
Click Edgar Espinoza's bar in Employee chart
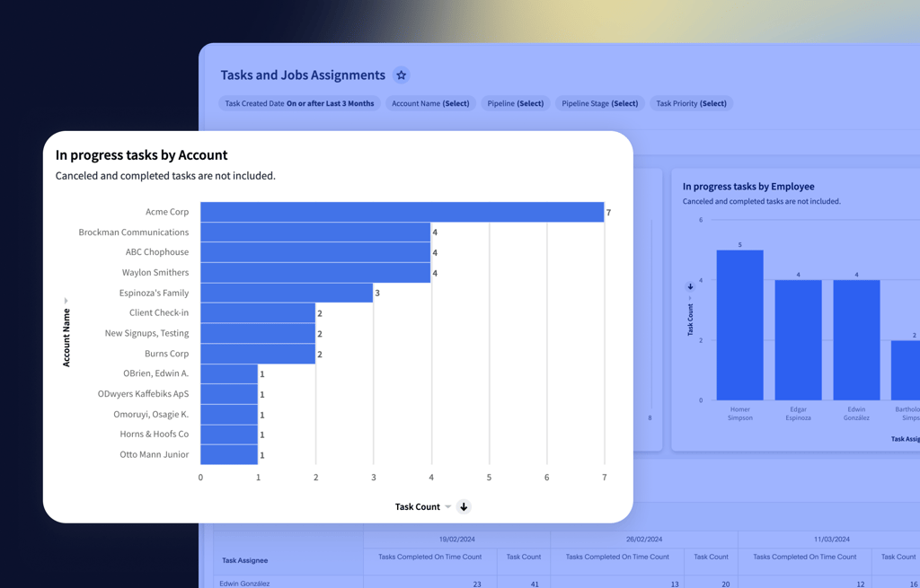(798, 339)
